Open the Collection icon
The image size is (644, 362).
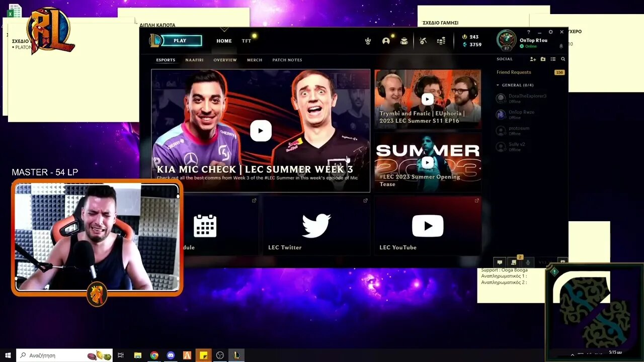point(404,41)
